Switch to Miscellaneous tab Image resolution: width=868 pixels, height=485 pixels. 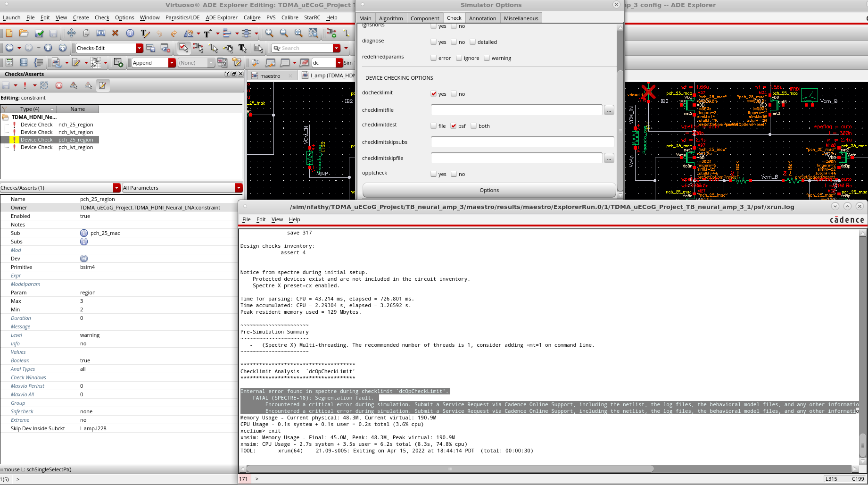point(521,18)
